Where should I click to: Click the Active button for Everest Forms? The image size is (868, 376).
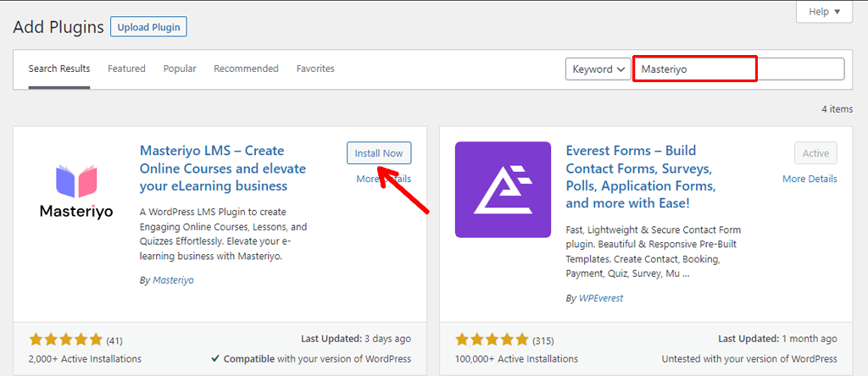(815, 153)
